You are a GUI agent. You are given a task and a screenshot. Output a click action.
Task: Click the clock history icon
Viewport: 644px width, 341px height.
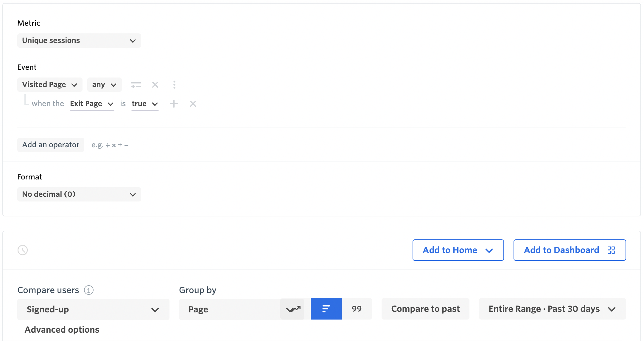tap(23, 250)
